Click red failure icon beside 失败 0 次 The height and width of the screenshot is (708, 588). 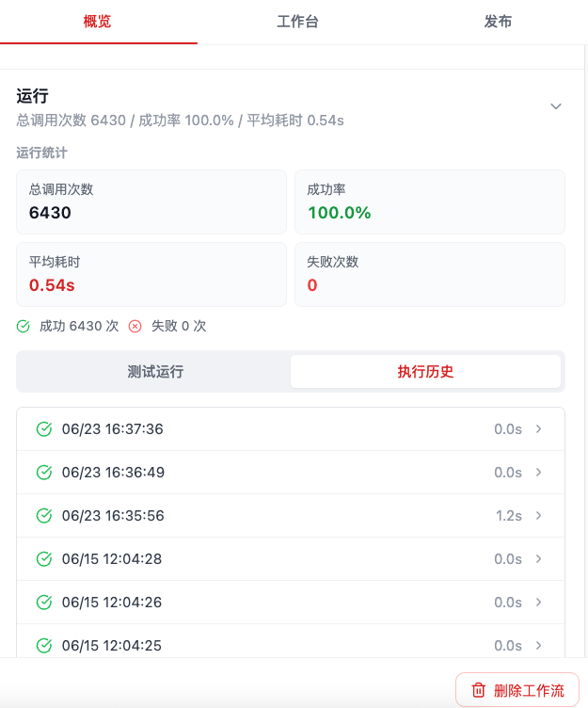pyautogui.click(x=135, y=326)
